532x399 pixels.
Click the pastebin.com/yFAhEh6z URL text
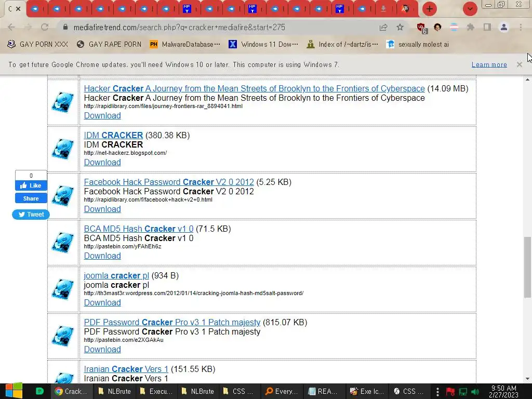123,246
